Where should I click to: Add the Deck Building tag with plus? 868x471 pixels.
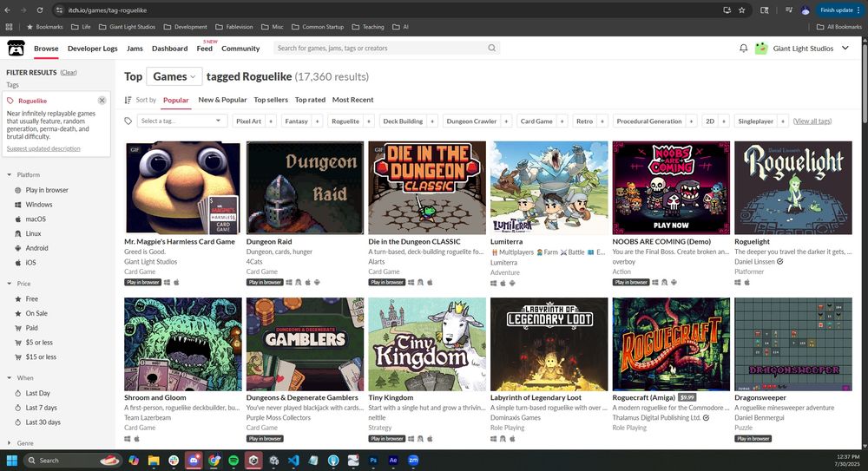point(432,121)
